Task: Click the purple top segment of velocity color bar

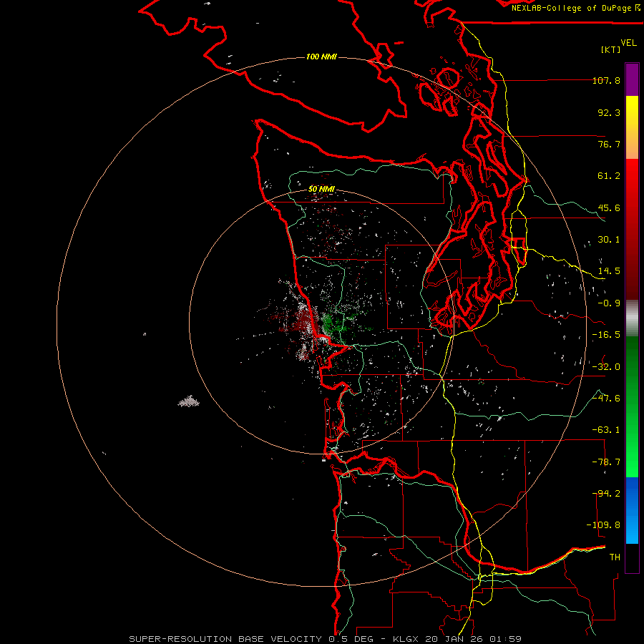Action: pyautogui.click(x=632, y=79)
